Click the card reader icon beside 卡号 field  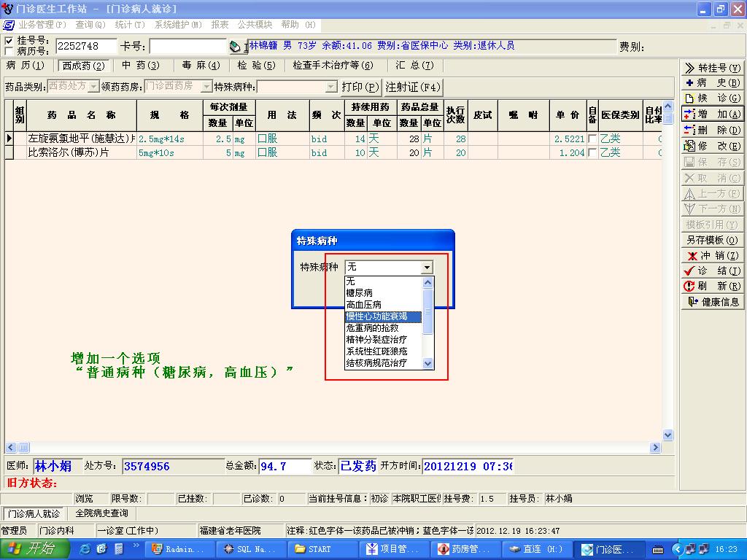coord(236,46)
